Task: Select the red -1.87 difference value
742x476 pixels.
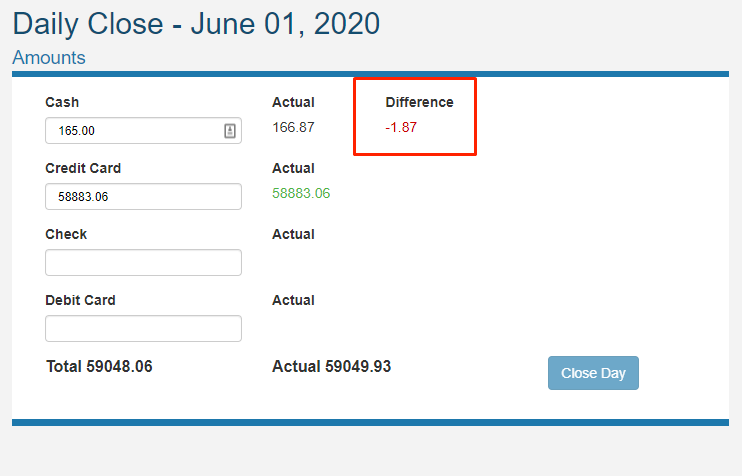Action: tap(401, 127)
